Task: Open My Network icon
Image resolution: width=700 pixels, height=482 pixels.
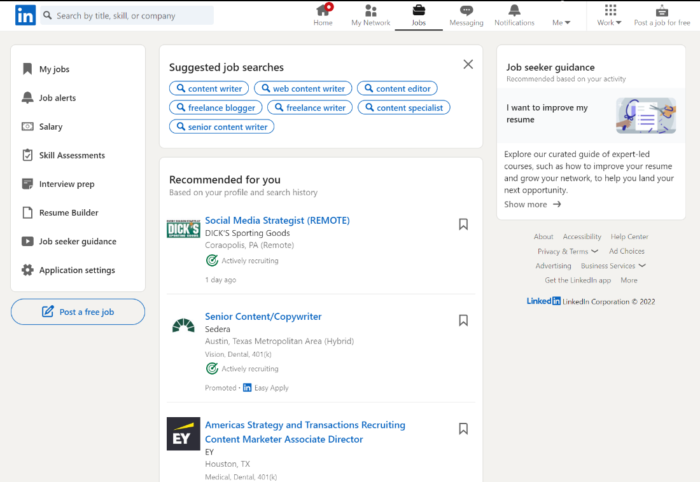Action: pos(371,10)
